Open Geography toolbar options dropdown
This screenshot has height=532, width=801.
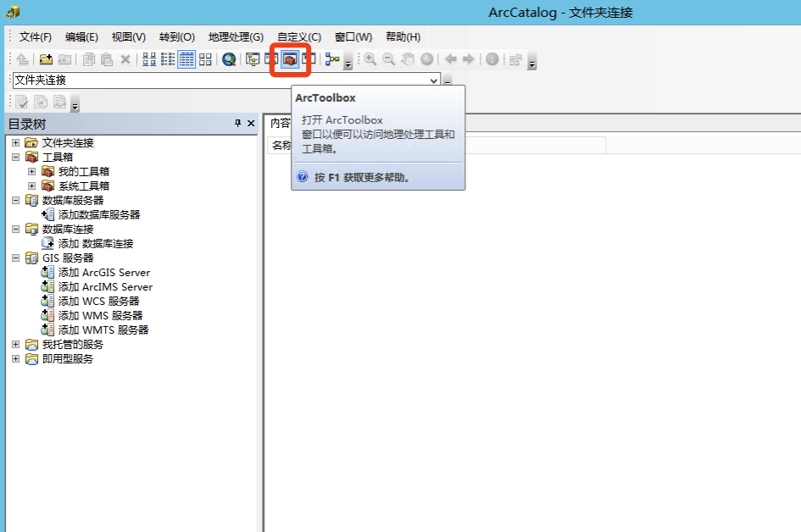click(x=531, y=60)
